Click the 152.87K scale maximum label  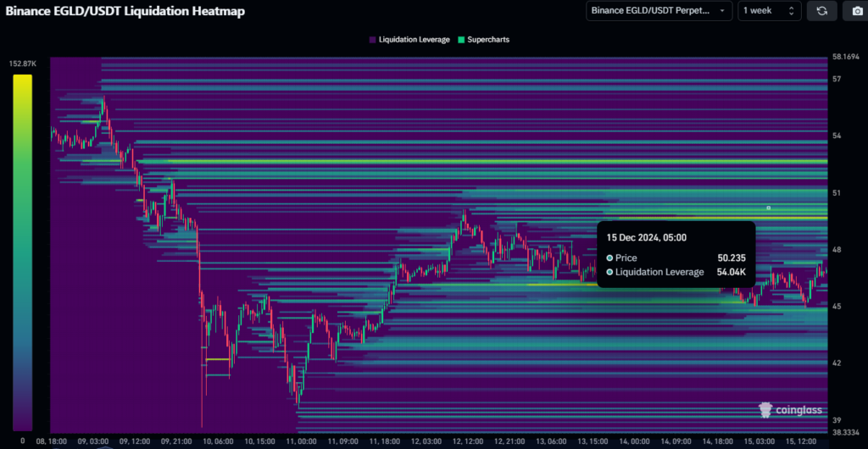click(23, 64)
